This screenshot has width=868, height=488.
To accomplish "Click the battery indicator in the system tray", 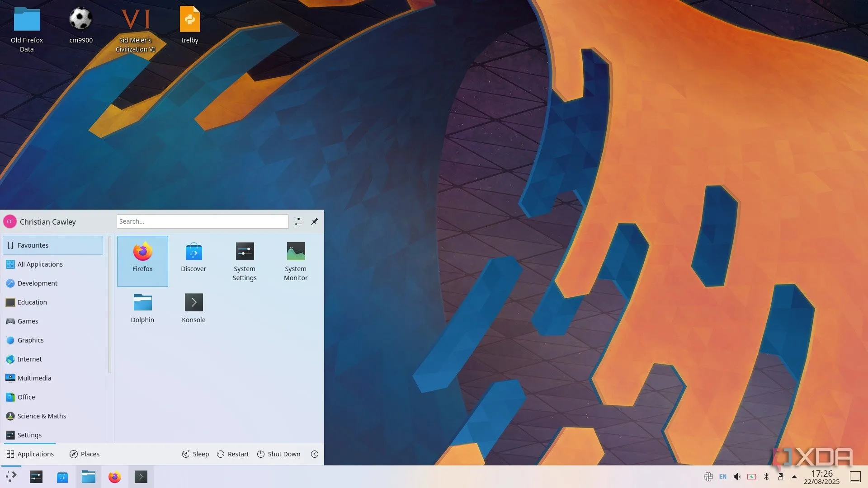I will click(751, 477).
